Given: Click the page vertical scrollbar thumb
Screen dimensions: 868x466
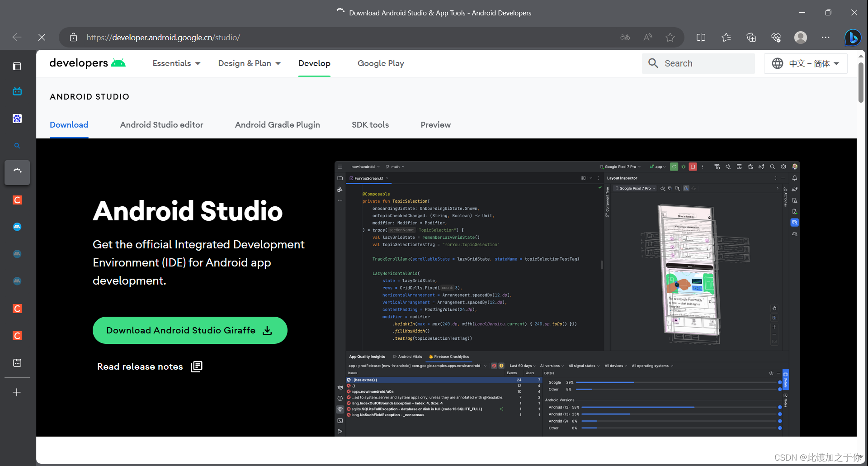Looking at the screenshot, I should [x=861, y=82].
